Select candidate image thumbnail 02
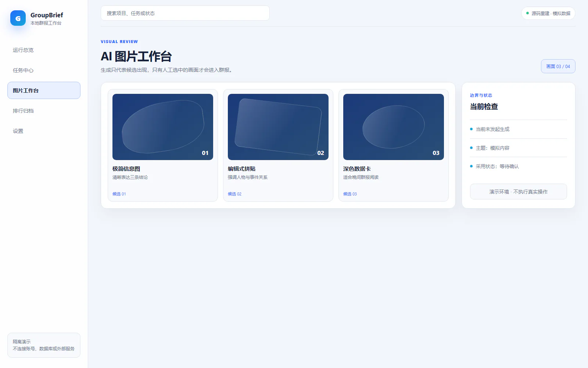The image size is (588, 368). [278, 127]
